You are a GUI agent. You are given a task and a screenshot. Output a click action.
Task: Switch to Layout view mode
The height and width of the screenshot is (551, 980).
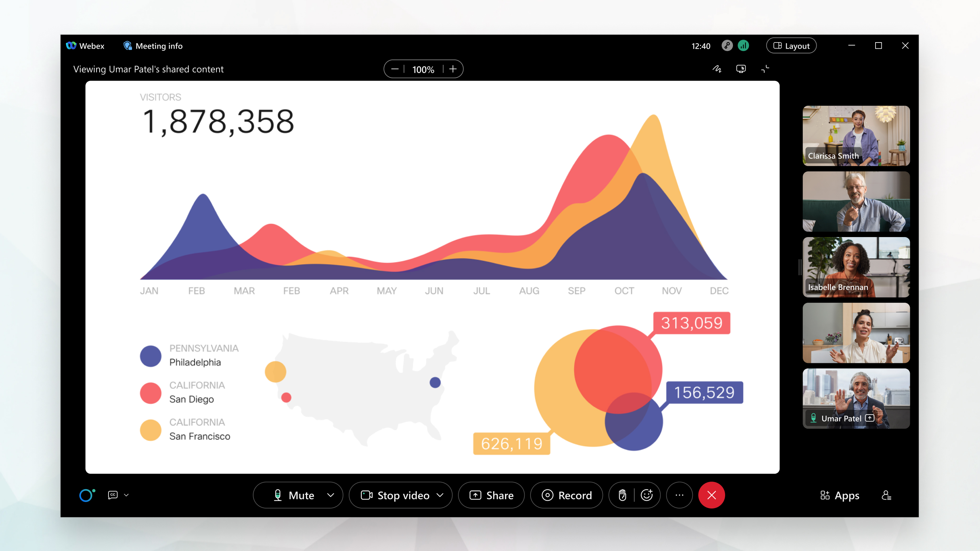(x=792, y=45)
